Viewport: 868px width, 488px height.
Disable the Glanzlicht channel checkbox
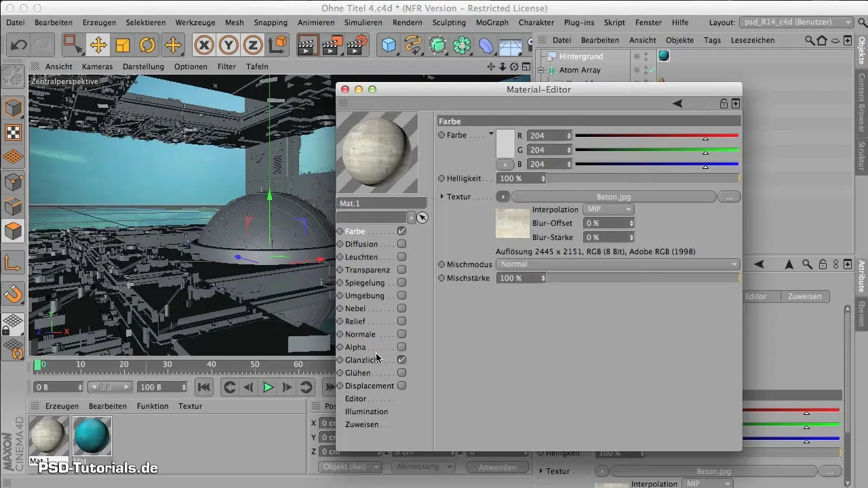point(401,360)
